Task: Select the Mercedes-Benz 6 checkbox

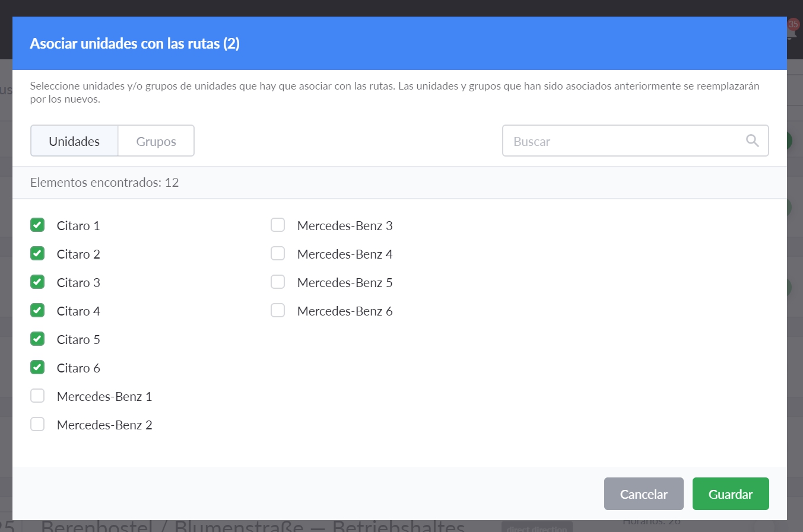Action: [x=278, y=311]
